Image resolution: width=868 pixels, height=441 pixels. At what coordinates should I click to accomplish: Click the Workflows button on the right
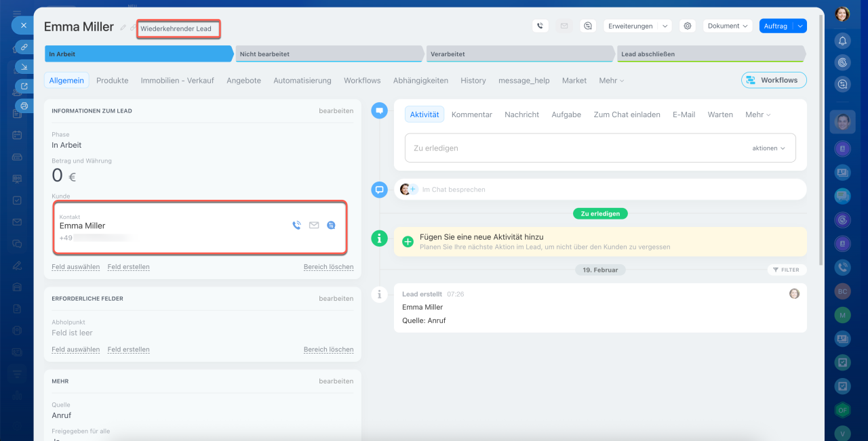tap(774, 80)
